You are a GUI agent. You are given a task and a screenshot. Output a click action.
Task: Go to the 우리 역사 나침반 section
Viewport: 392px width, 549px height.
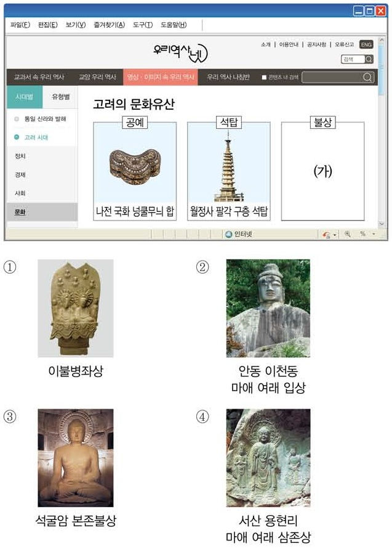228,77
